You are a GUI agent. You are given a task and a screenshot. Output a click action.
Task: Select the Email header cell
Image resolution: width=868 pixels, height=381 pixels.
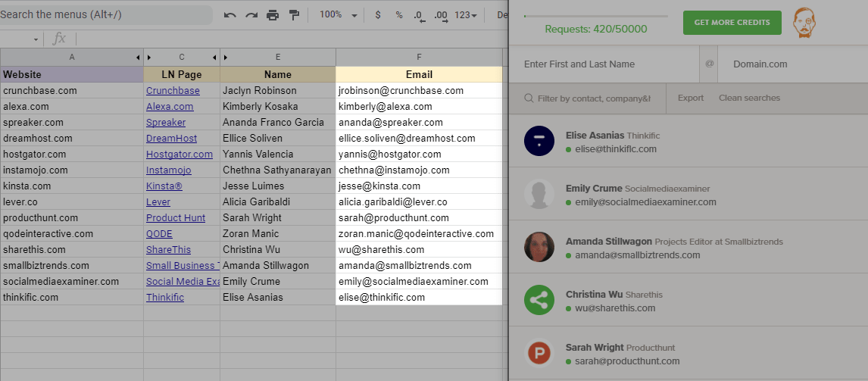(419, 74)
